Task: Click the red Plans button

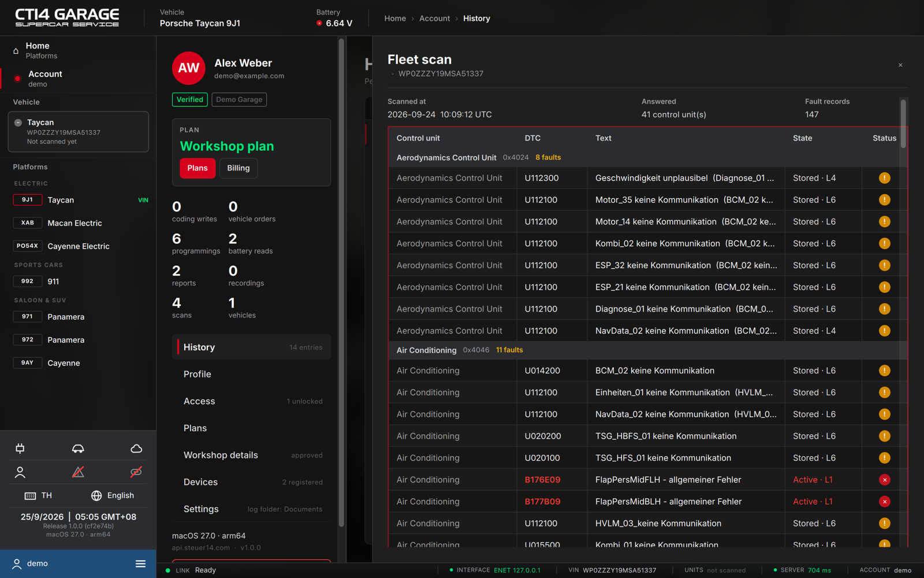Action: point(198,168)
